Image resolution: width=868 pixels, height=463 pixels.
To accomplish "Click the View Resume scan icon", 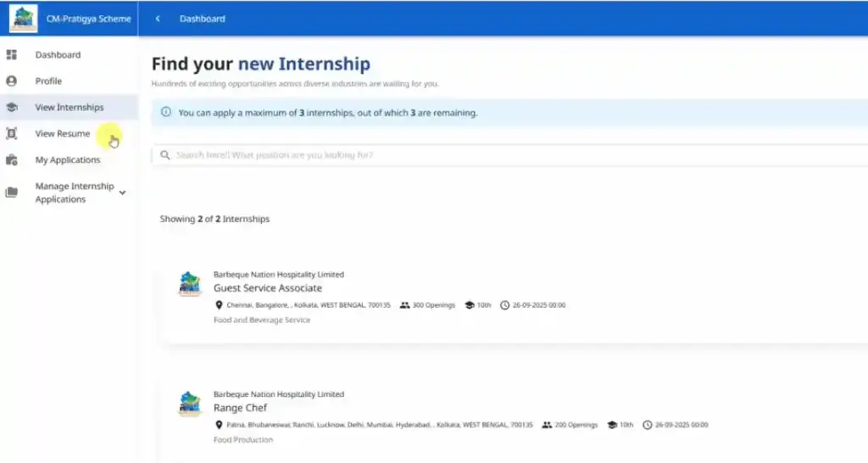I will click(12, 134).
